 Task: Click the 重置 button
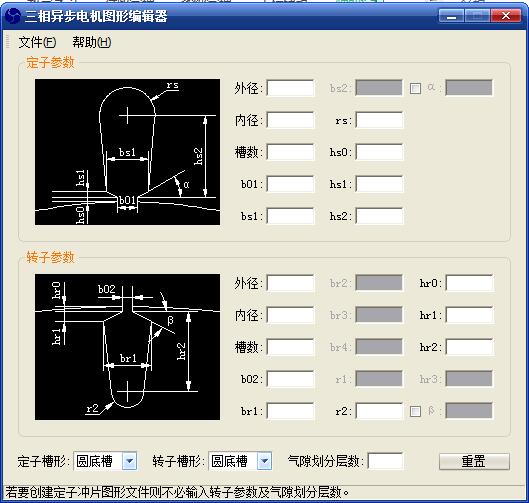click(x=474, y=461)
